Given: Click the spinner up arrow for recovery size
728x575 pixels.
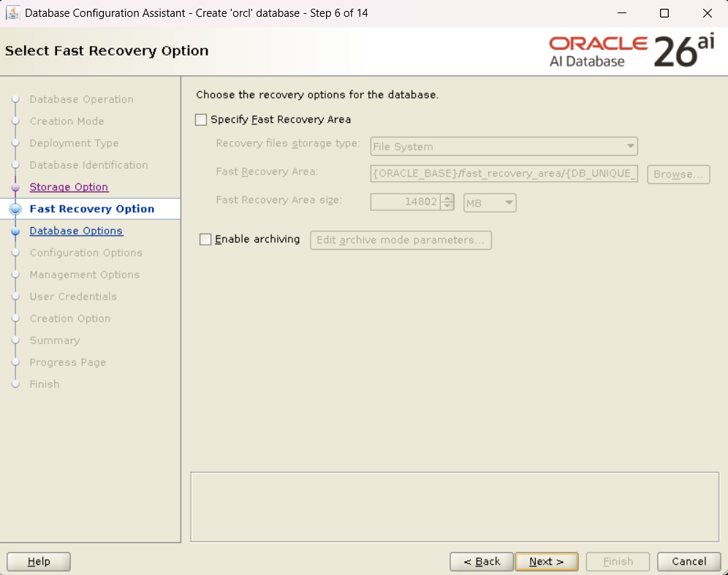Looking at the screenshot, I should tap(447, 198).
